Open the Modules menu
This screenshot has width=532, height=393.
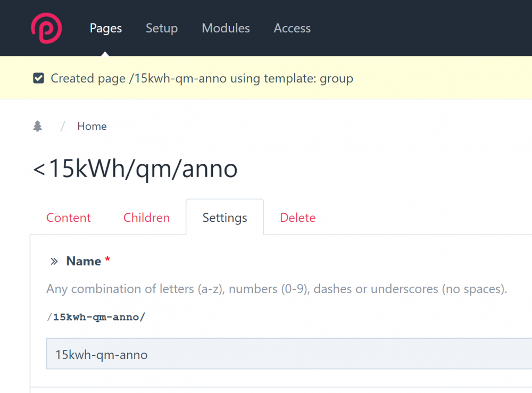click(226, 28)
